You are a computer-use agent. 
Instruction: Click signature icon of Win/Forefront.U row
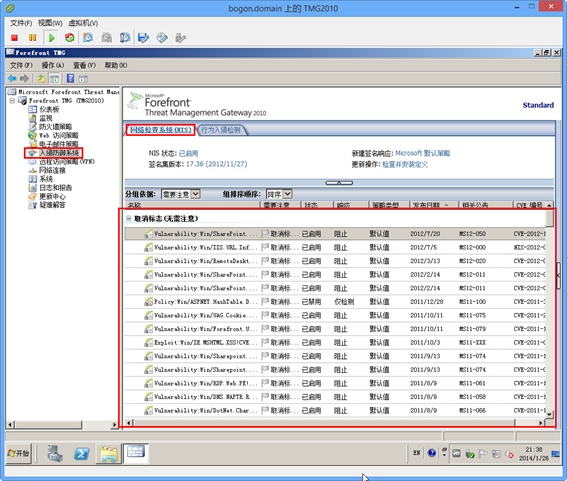pyautogui.click(x=148, y=329)
